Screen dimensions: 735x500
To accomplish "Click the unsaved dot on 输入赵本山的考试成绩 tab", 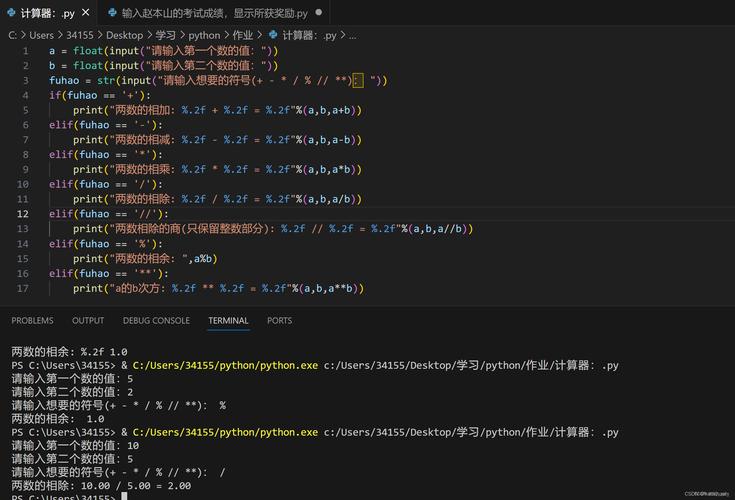I will [x=319, y=13].
